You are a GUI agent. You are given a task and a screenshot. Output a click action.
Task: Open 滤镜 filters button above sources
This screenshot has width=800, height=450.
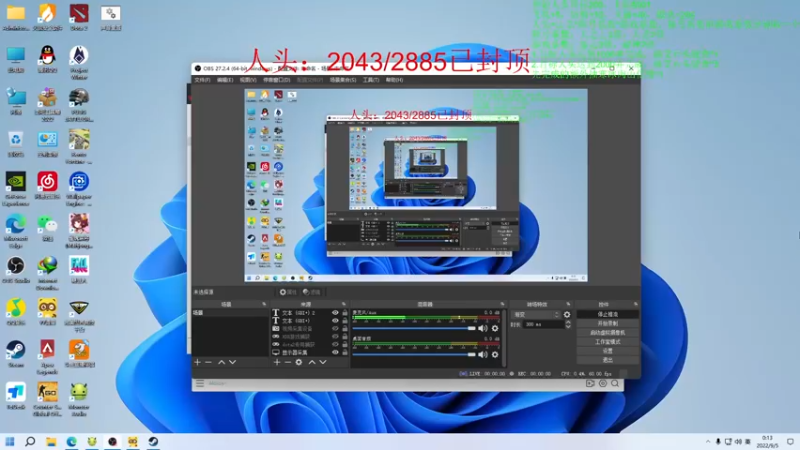point(312,292)
